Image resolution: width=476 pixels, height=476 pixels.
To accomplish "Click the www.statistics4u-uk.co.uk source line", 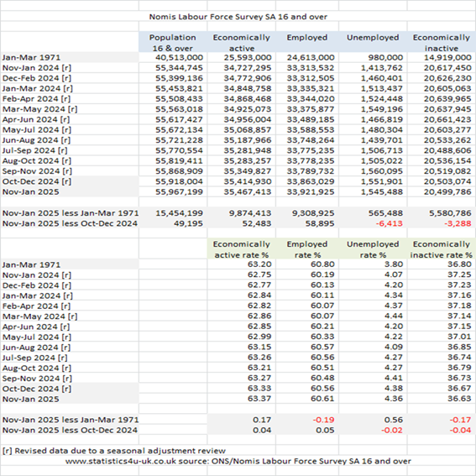I will (238, 461).
